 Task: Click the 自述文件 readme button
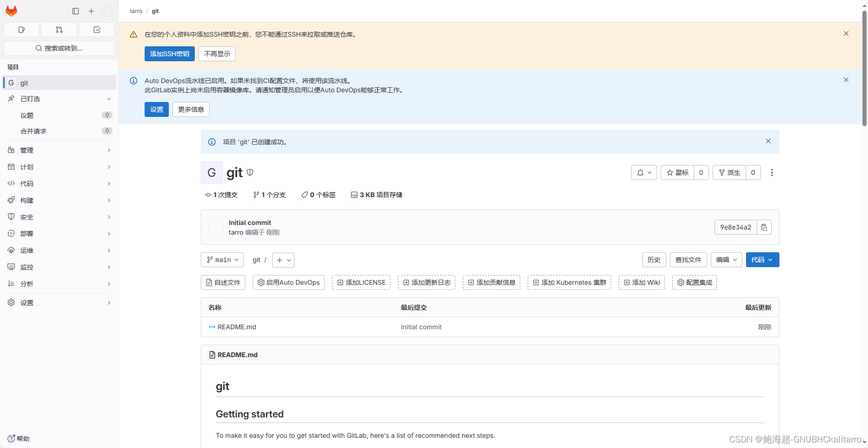223,282
